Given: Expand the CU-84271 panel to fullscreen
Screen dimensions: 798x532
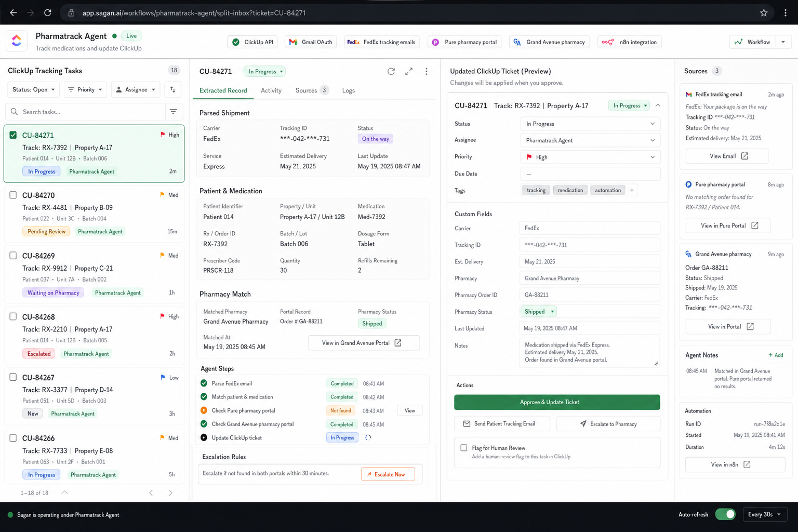Looking at the screenshot, I should coord(409,71).
